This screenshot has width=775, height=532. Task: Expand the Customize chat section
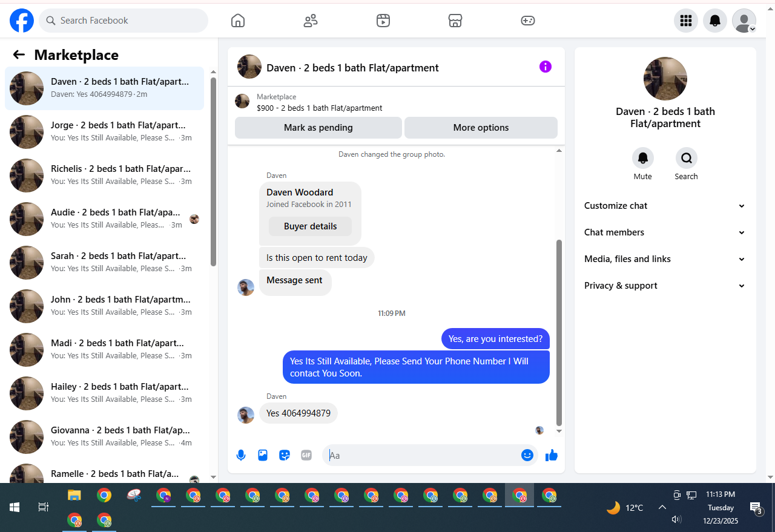665,206
